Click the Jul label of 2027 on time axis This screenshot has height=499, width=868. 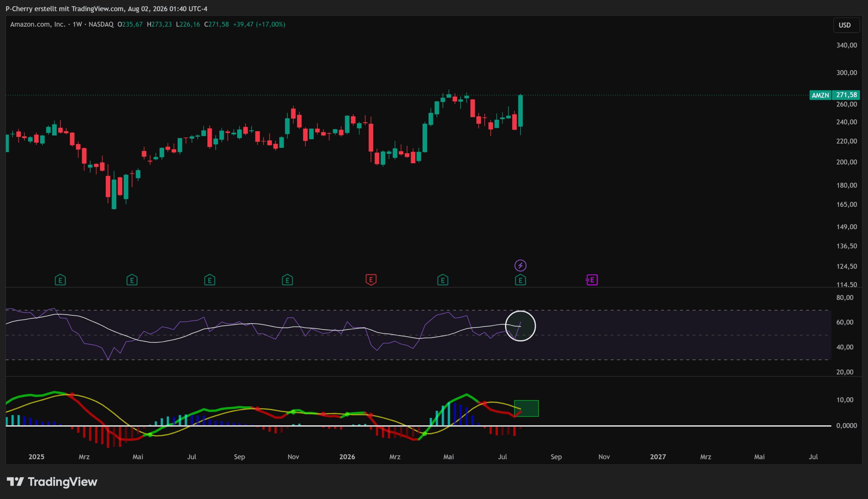(813, 457)
